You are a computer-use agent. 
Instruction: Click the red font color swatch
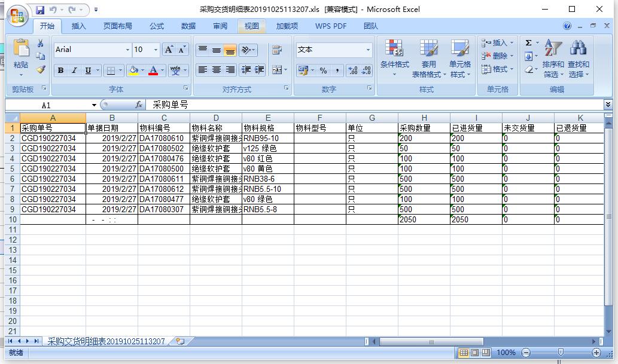tap(154, 71)
